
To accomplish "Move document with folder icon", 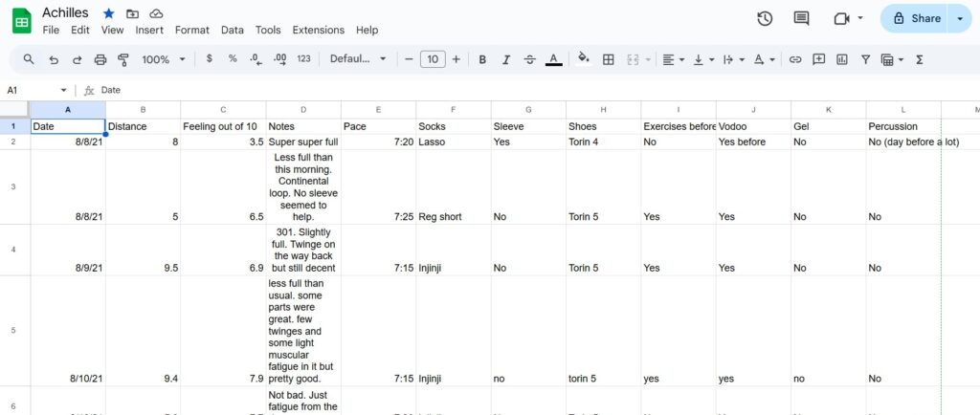I will [132, 13].
